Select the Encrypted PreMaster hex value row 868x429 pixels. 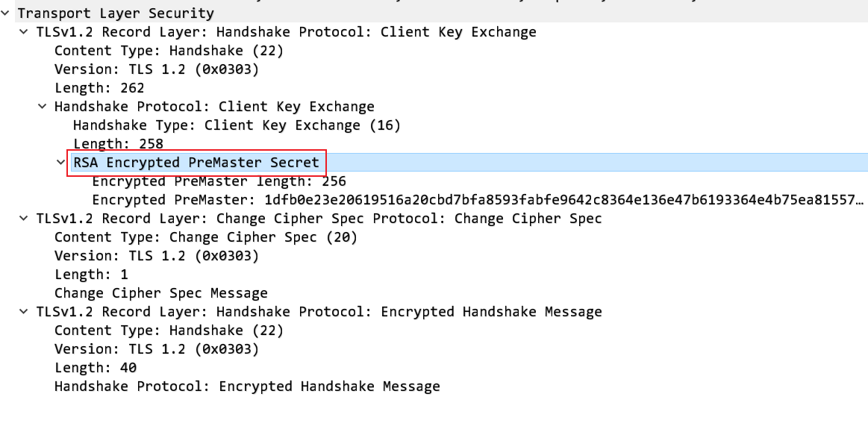(x=478, y=200)
